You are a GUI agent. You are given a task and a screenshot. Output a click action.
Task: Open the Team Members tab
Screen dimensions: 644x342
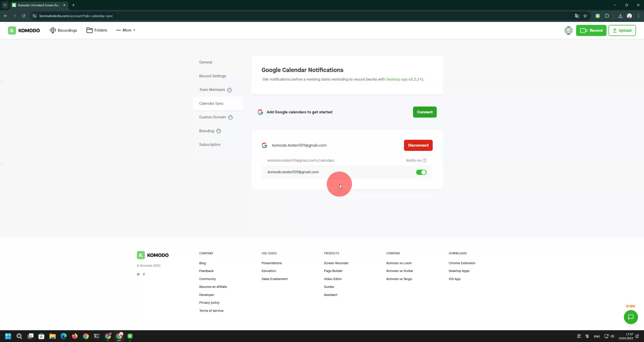tap(212, 90)
